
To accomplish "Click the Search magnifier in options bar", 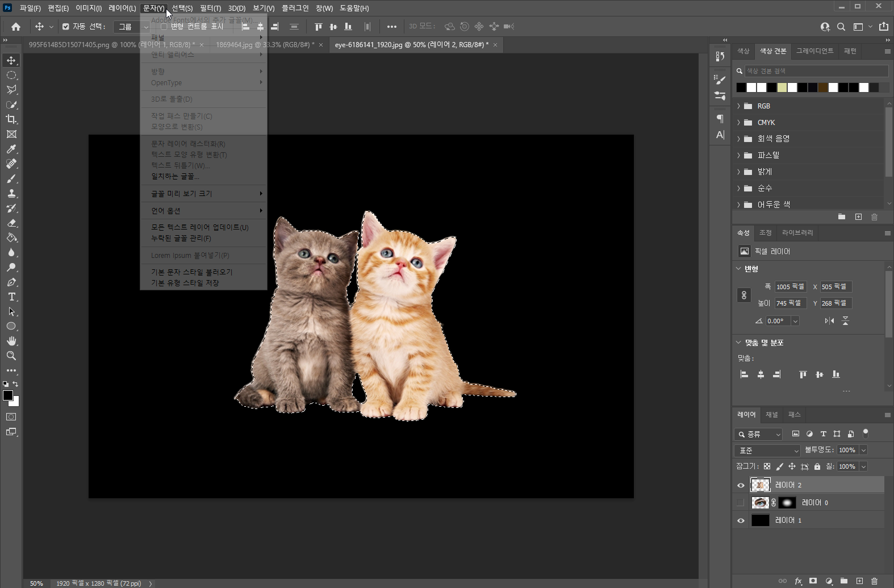I will [x=841, y=27].
